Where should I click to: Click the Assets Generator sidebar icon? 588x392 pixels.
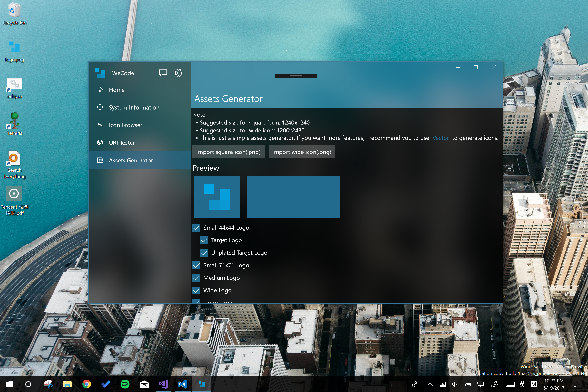point(100,160)
